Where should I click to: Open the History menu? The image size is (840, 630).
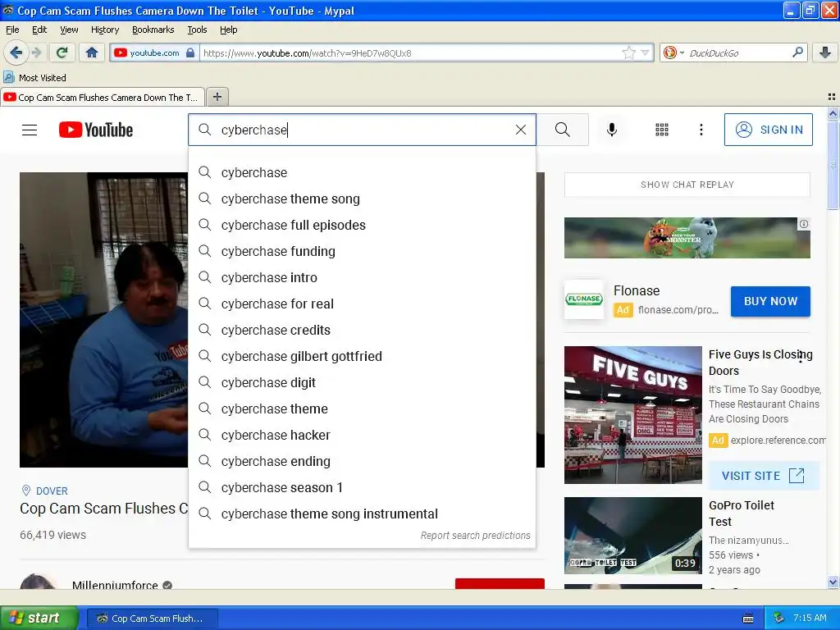tap(104, 30)
